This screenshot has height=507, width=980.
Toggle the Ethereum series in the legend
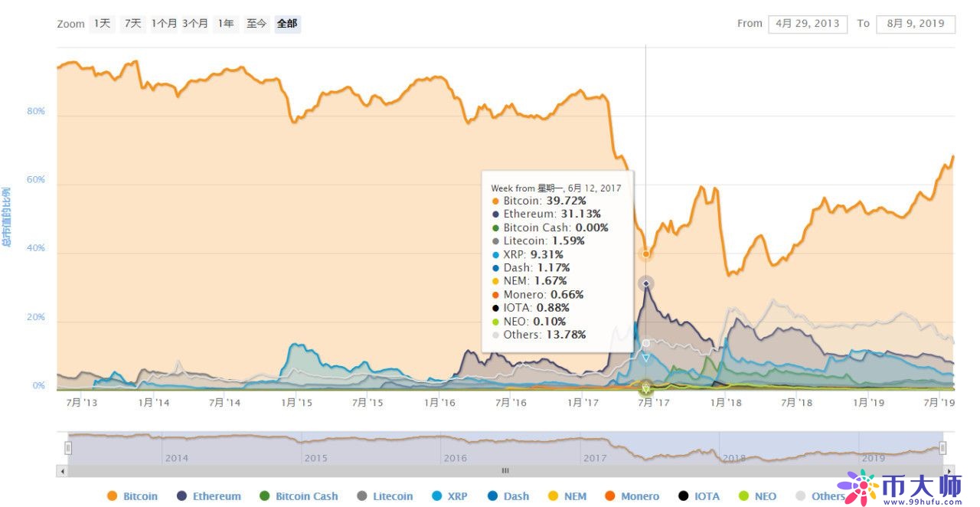[x=208, y=496]
